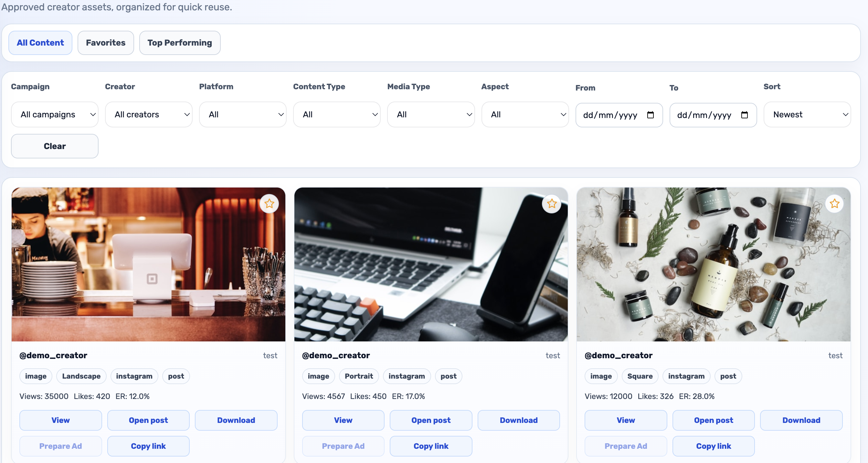Change sort order using the Newest dropdown

808,114
